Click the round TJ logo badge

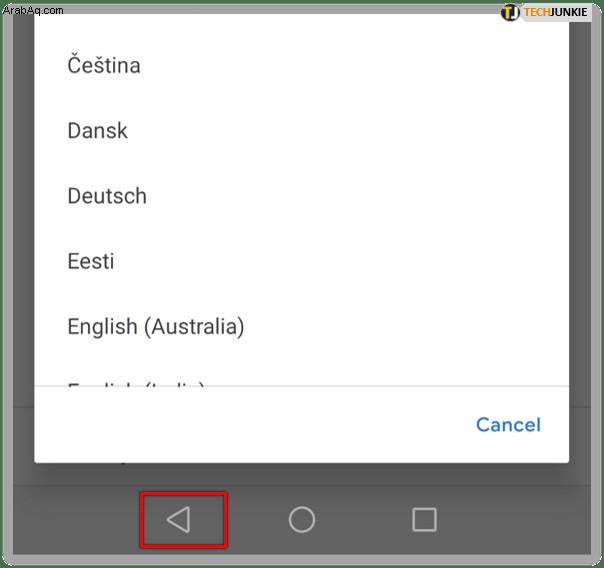click(x=510, y=12)
